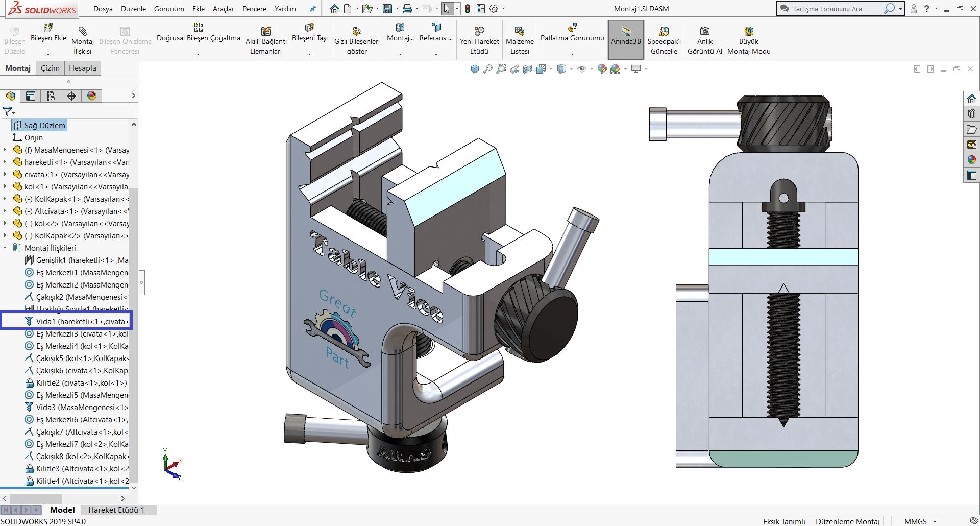Open Patlatma Görünümü dropdown arrow
Image resolution: width=980 pixels, height=526 pixels.
click(572, 54)
